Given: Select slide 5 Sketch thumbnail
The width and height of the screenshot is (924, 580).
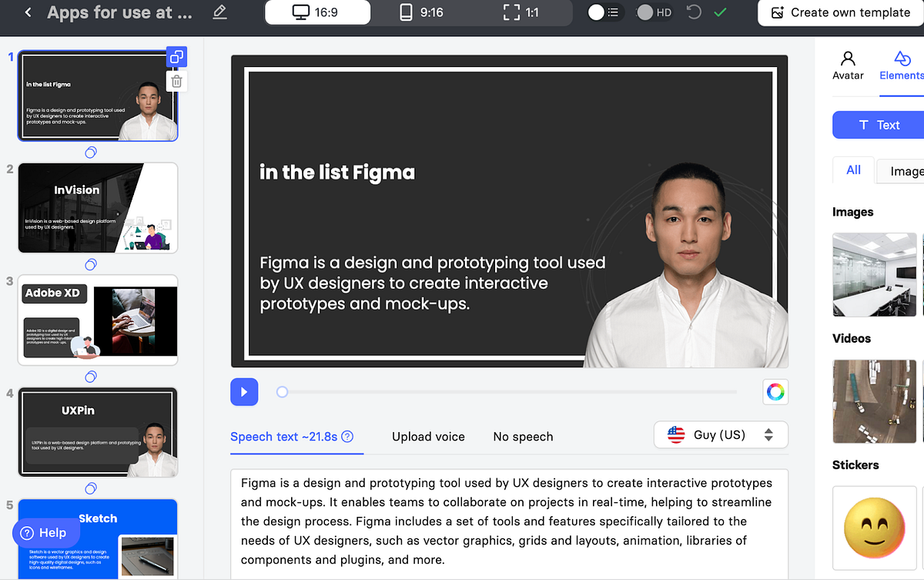Looking at the screenshot, I should 98,539.
